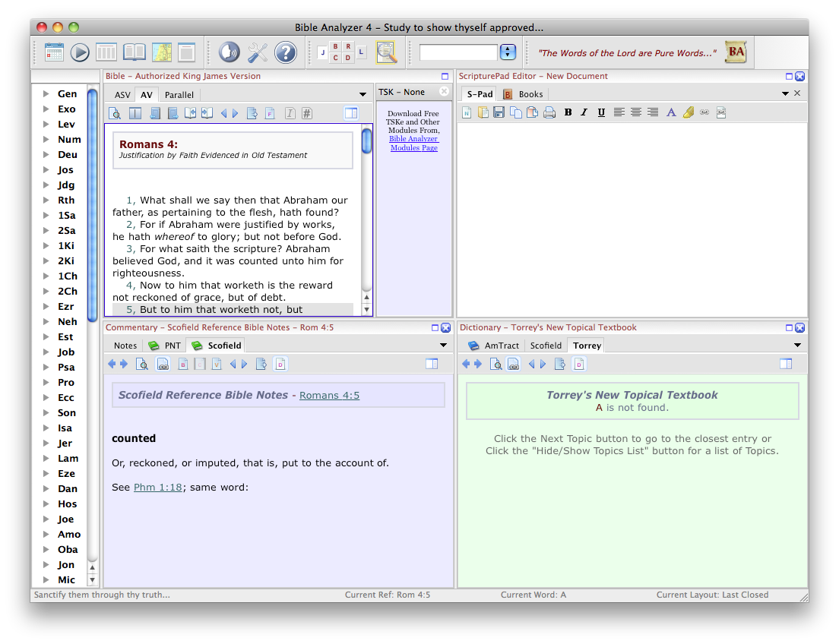Open the wrench and screwdriver tools icon
This screenshot has width=839, height=644.
(258, 52)
